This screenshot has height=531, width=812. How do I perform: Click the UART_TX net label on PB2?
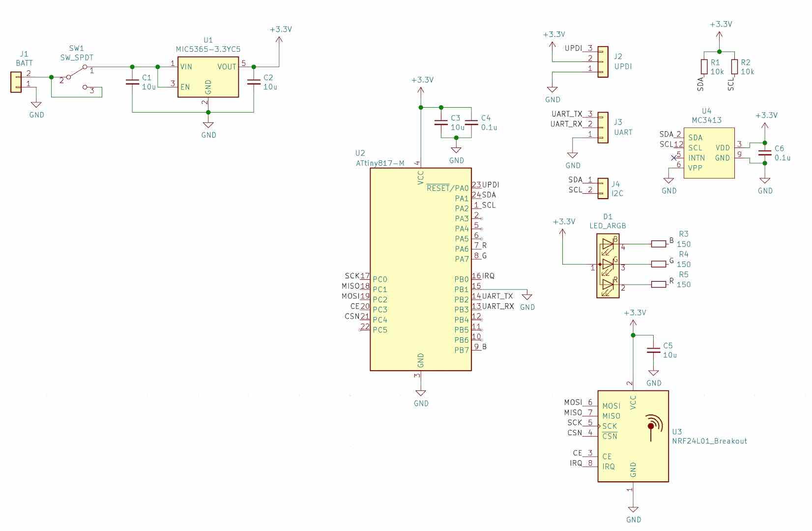pyautogui.click(x=497, y=296)
